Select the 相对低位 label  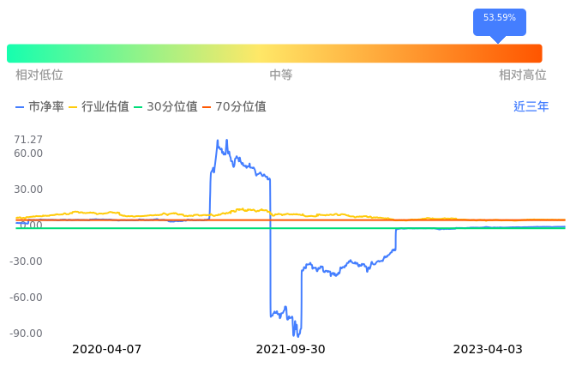tap(39, 75)
